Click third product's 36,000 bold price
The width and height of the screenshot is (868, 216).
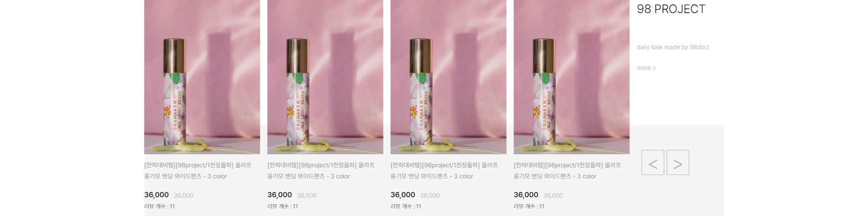pos(403,195)
